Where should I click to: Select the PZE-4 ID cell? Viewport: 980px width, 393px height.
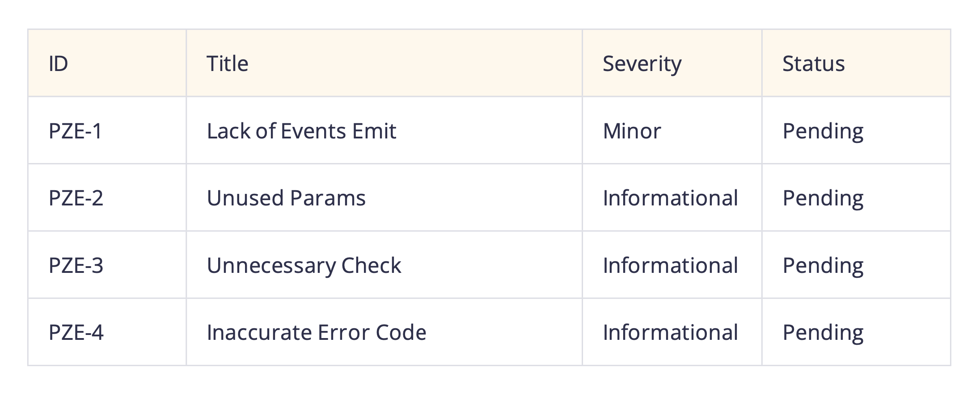[x=76, y=332]
